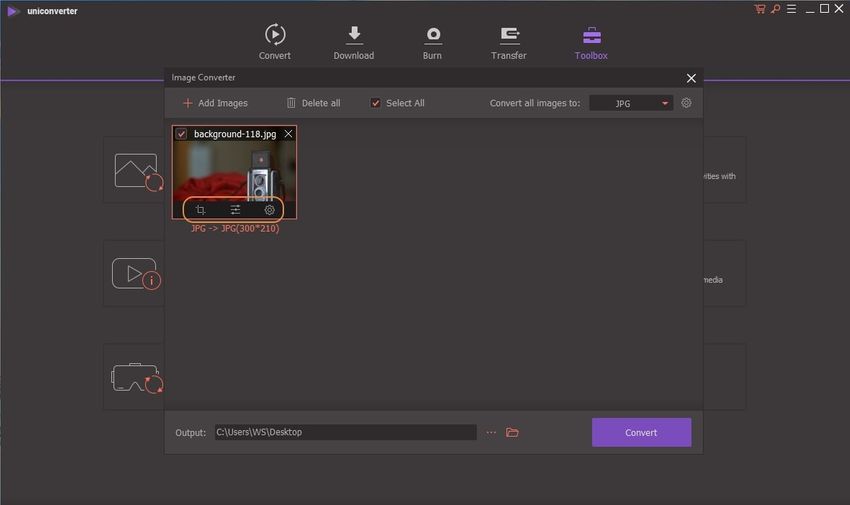
Task: Click the crop icon under the thumbnail
Action: tap(201, 210)
